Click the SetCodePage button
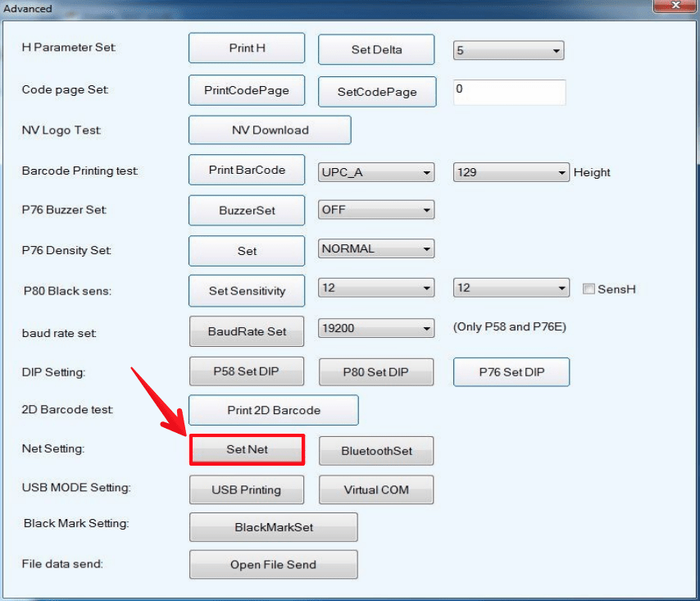 point(377,92)
